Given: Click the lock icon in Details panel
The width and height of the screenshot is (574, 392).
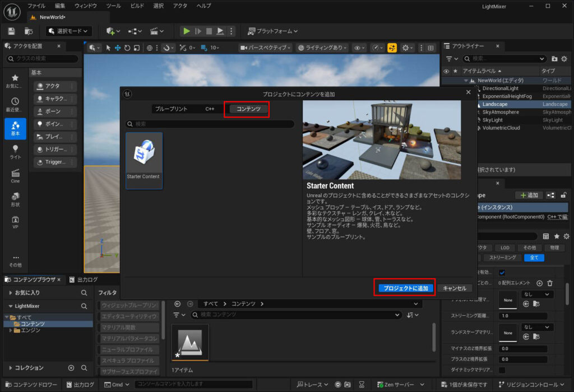Looking at the screenshot, I should click(x=563, y=195).
